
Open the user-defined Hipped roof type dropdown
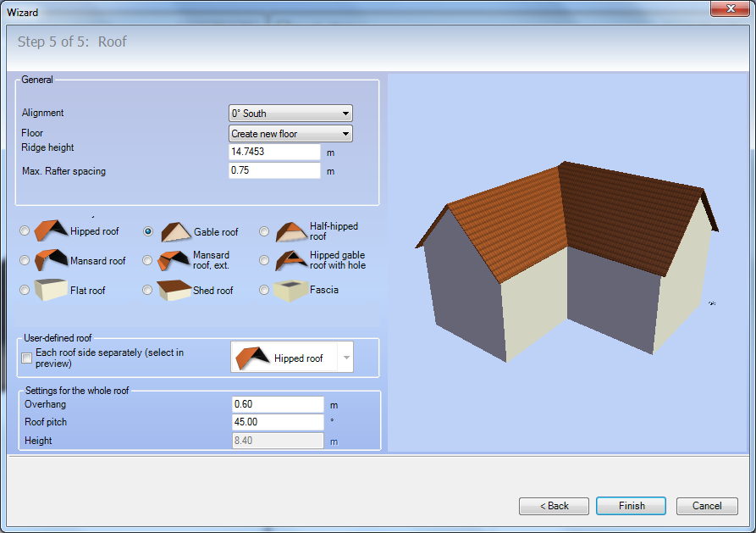(345, 358)
